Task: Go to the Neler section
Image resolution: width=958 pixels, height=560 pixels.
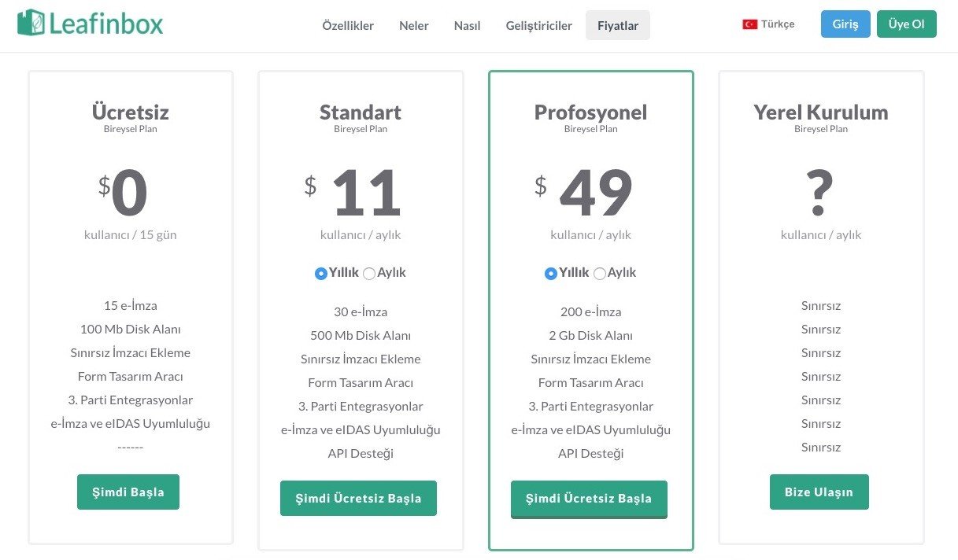Action: (x=414, y=25)
